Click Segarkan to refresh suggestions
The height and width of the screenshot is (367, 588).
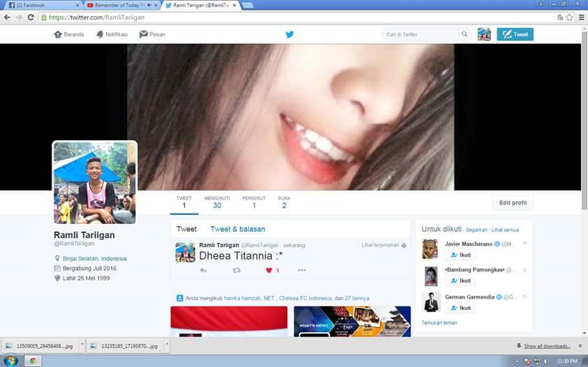pyautogui.click(x=476, y=230)
